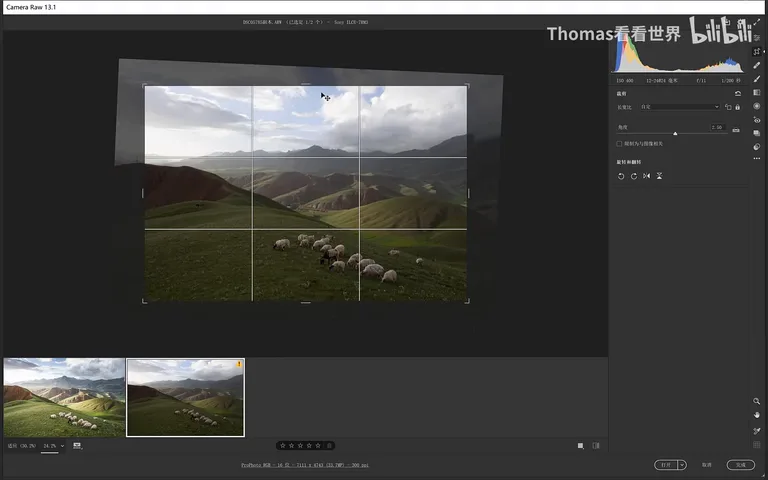Select the Crop and Rotate tool
The width and height of the screenshot is (768, 480).
757,51
